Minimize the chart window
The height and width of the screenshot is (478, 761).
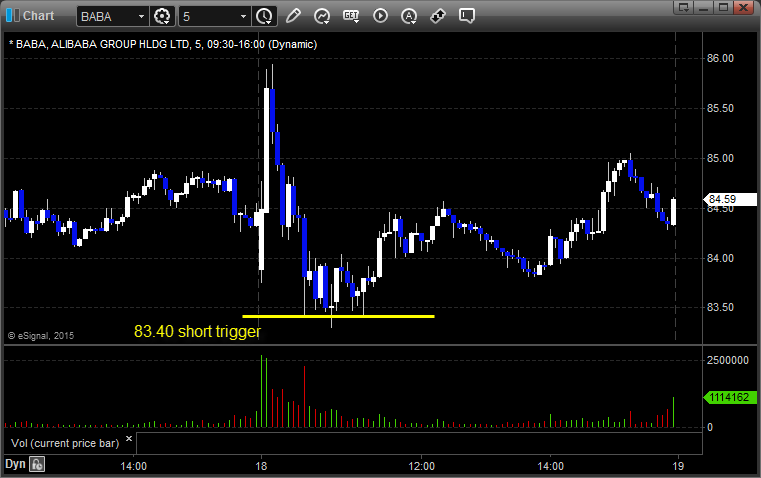click(x=704, y=7)
